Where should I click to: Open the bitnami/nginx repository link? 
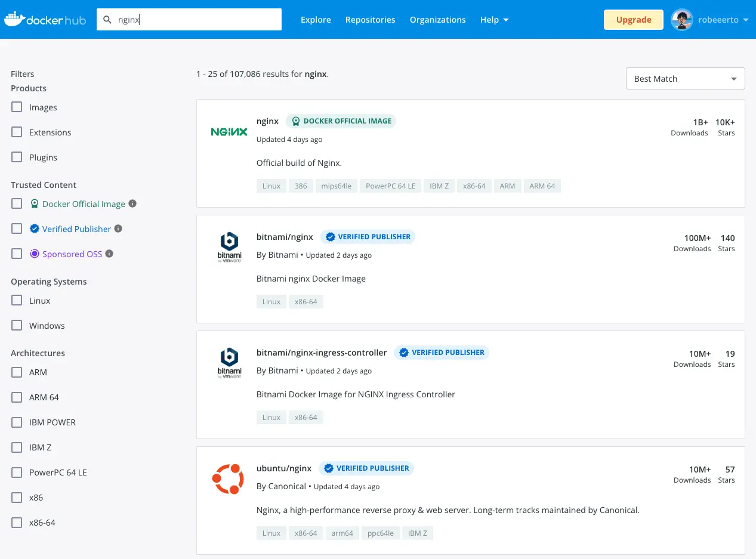285,237
